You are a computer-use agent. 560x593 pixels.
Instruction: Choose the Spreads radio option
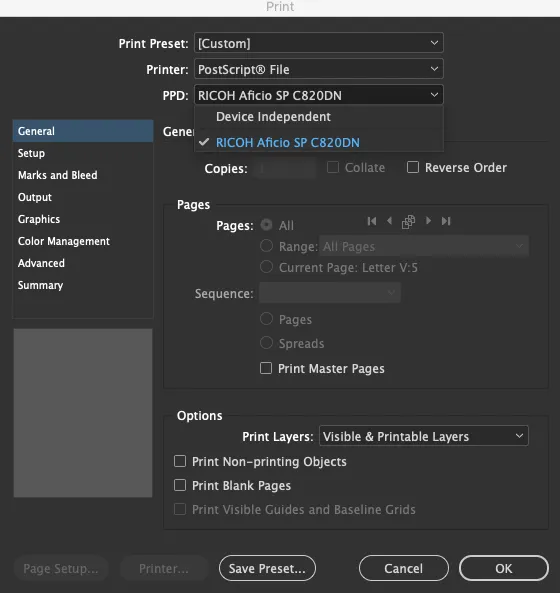[267, 343]
